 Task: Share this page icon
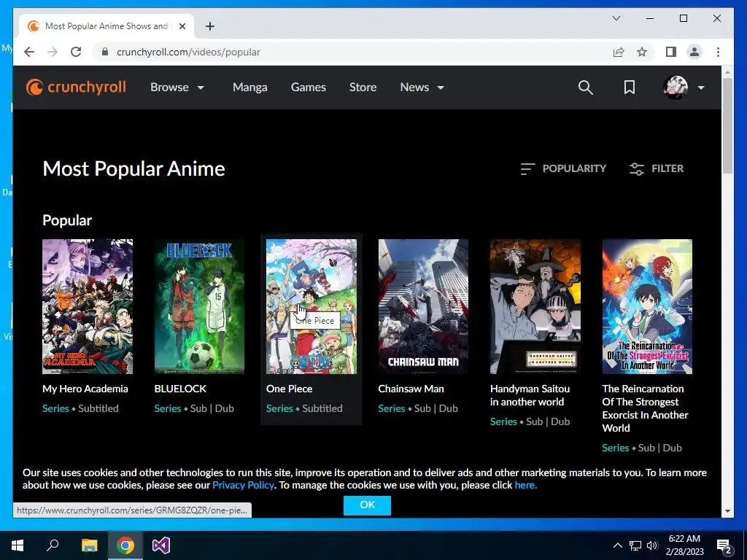click(619, 52)
